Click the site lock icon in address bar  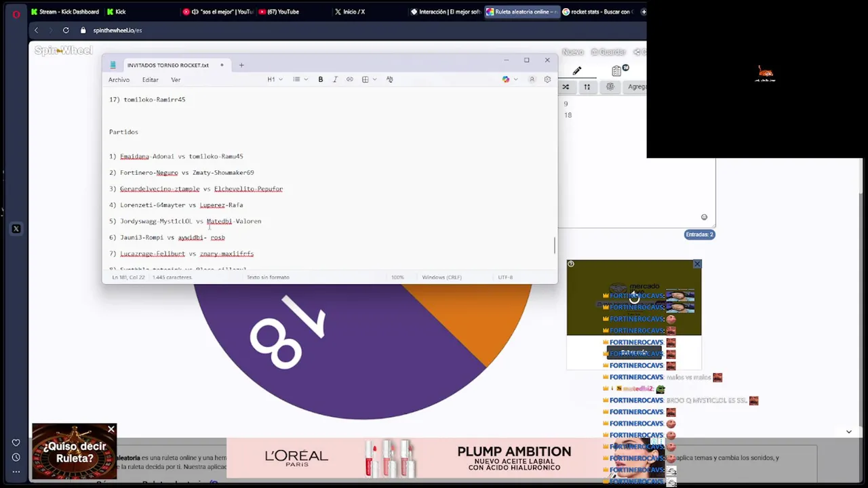83,30
